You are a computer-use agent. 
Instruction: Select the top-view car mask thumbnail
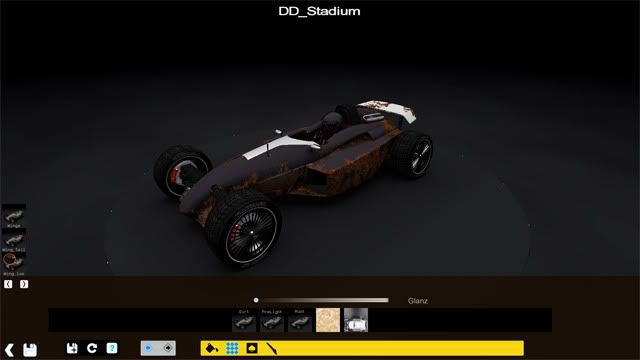click(x=356, y=320)
